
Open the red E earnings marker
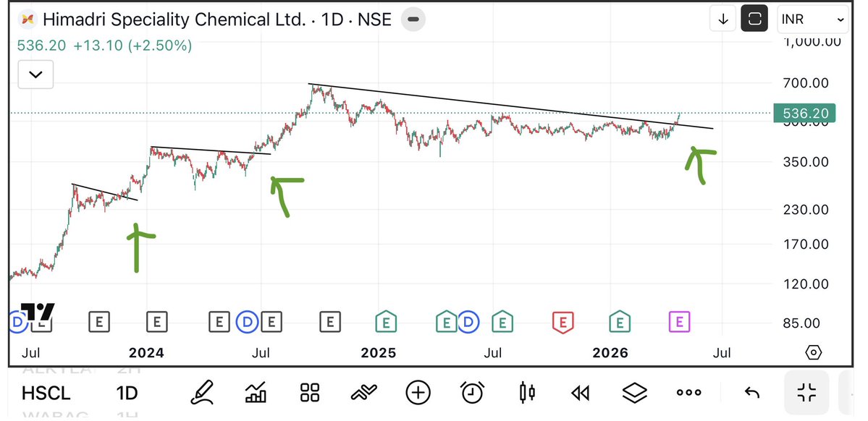click(562, 321)
